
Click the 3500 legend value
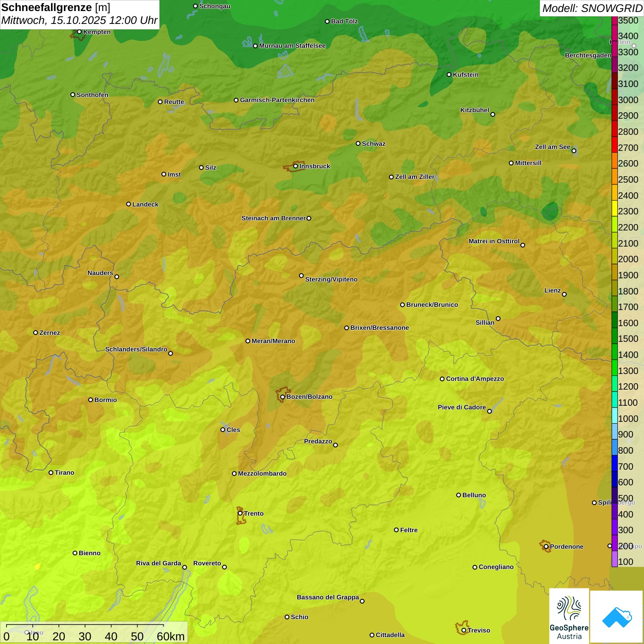(628, 20)
